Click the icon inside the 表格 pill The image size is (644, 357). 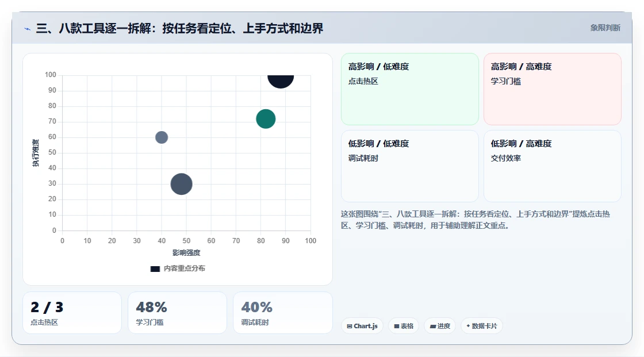[x=397, y=326]
